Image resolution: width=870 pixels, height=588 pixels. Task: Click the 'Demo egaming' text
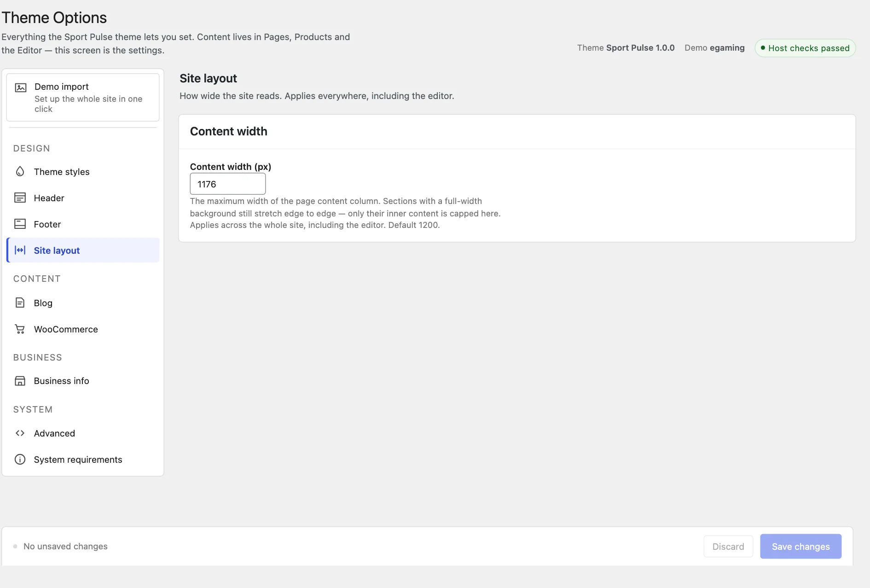714,48
